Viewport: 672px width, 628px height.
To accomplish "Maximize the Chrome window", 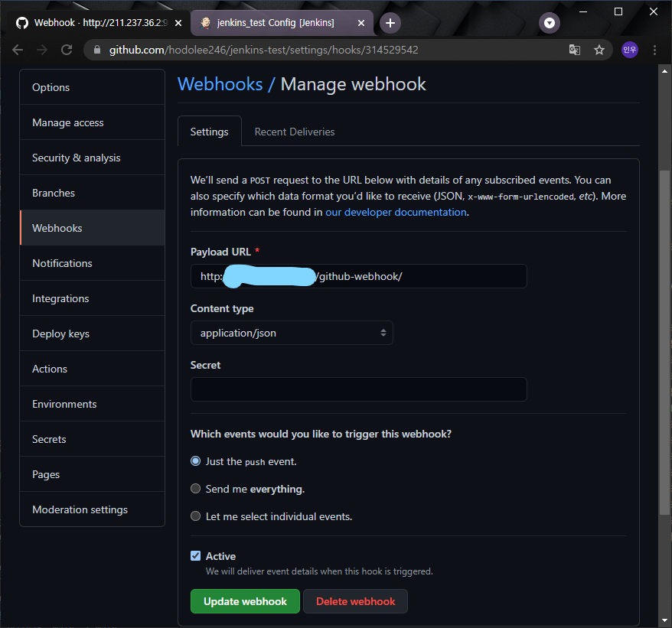I will tap(618, 11).
